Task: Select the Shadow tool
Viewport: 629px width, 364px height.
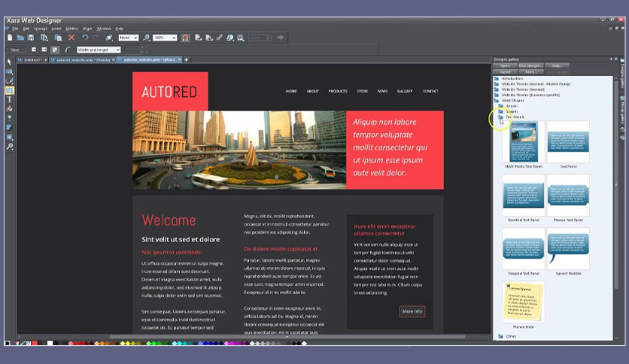Action: pos(9,128)
